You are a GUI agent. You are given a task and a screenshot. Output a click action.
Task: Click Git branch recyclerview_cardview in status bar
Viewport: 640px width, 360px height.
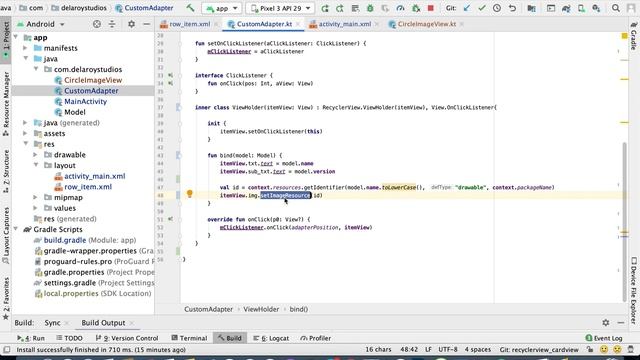pyautogui.click(x=539, y=350)
